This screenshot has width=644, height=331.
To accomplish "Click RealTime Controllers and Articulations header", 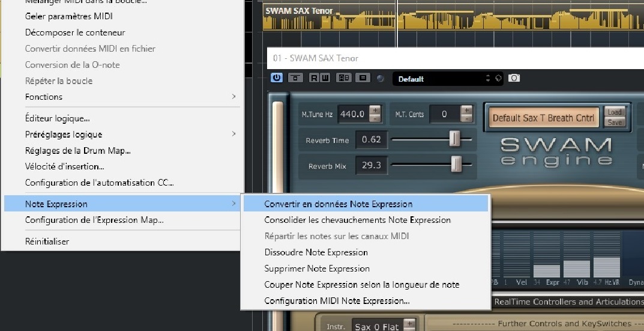I will [569, 302].
